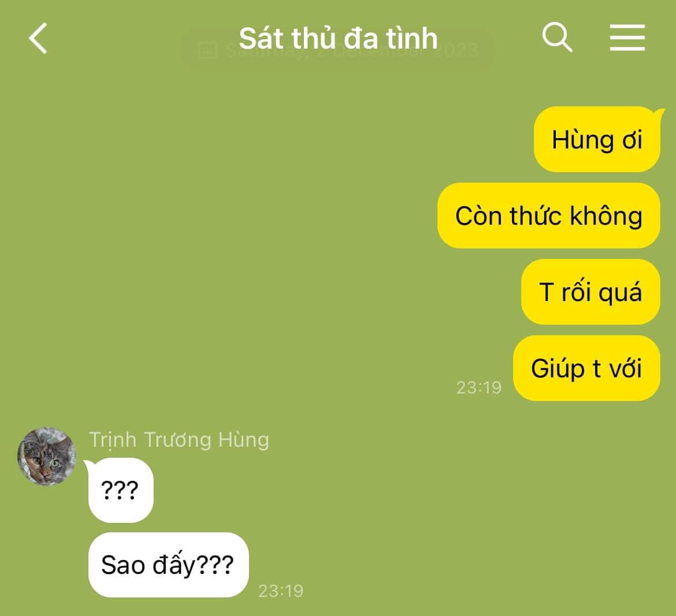Select the received ??? message bubble

click(x=121, y=490)
